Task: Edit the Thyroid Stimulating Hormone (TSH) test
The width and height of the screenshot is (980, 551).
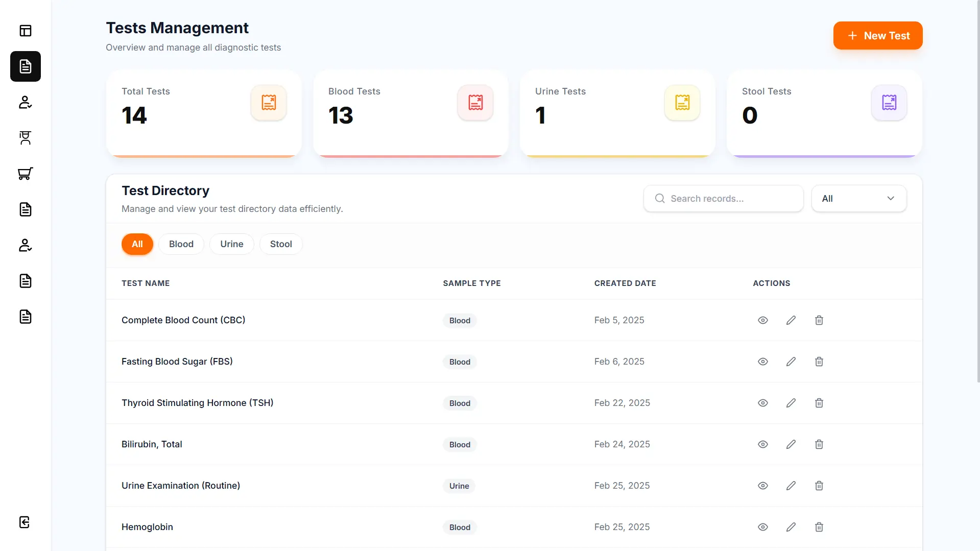Action: click(791, 403)
